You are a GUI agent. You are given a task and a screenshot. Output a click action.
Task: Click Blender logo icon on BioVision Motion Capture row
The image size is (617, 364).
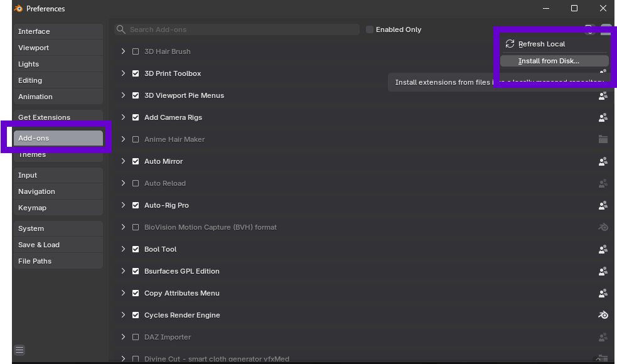[x=603, y=227]
